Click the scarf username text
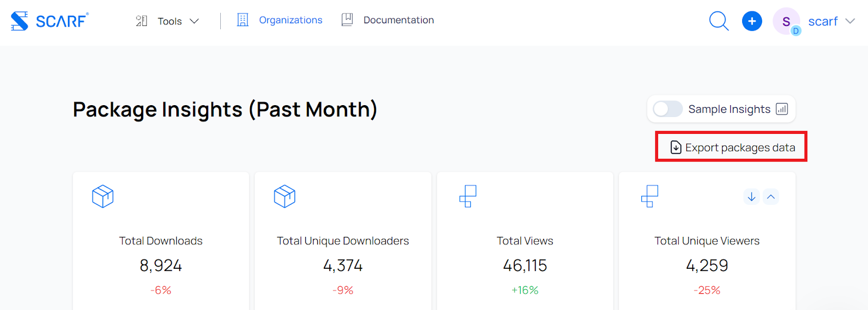The height and width of the screenshot is (310, 868). (x=822, y=21)
